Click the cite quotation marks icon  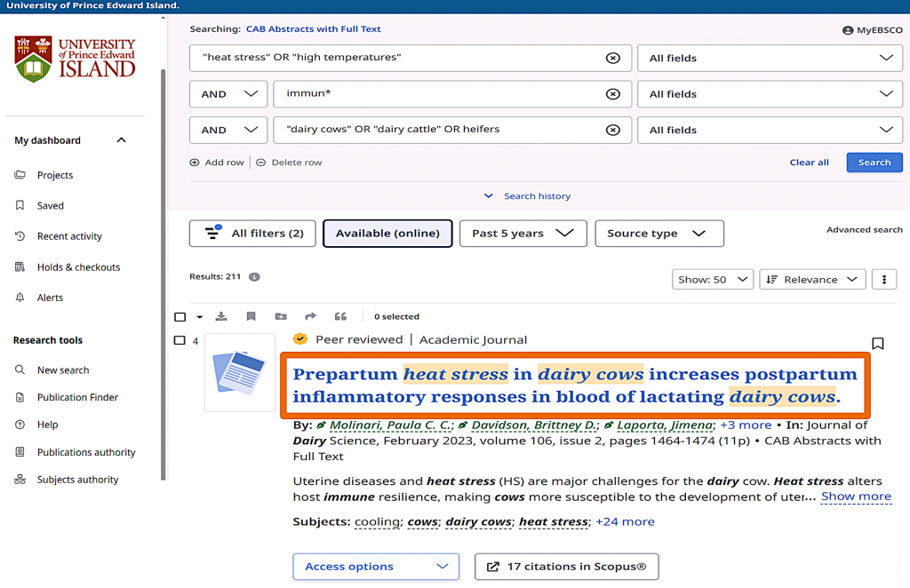pyautogui.click(x=340, y=316)
